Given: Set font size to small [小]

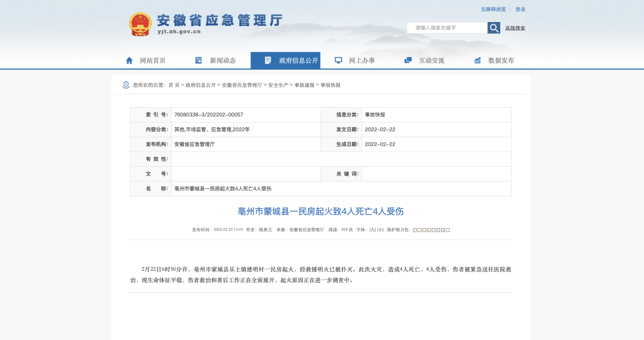Looking at the screenshot, I should pos(380,230).
